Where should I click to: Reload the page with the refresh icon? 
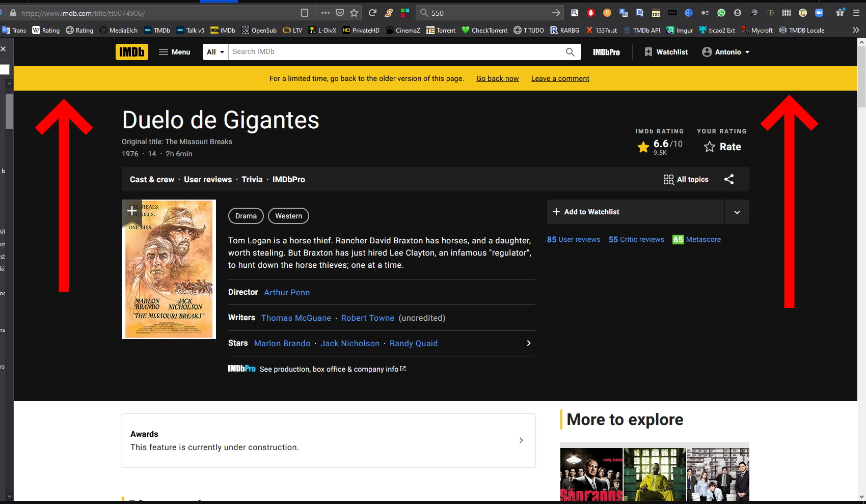(x=372, y=13)
